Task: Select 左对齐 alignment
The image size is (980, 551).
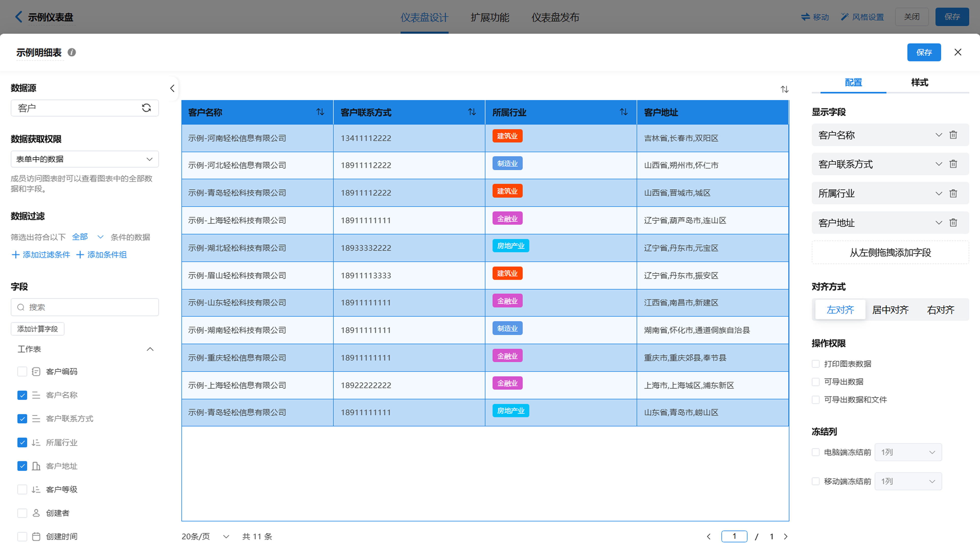Action: tap(840, 310)
